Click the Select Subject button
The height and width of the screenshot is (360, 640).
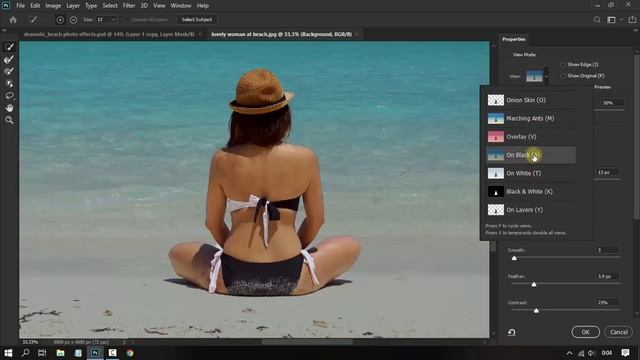pos(197,20)
